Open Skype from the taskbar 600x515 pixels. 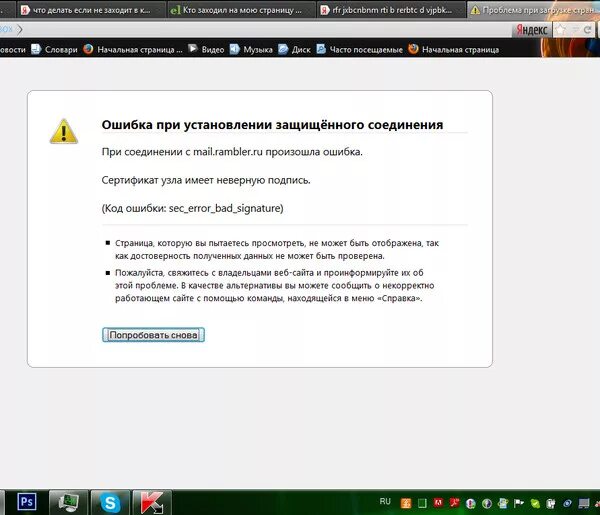(x=110, y=502)
